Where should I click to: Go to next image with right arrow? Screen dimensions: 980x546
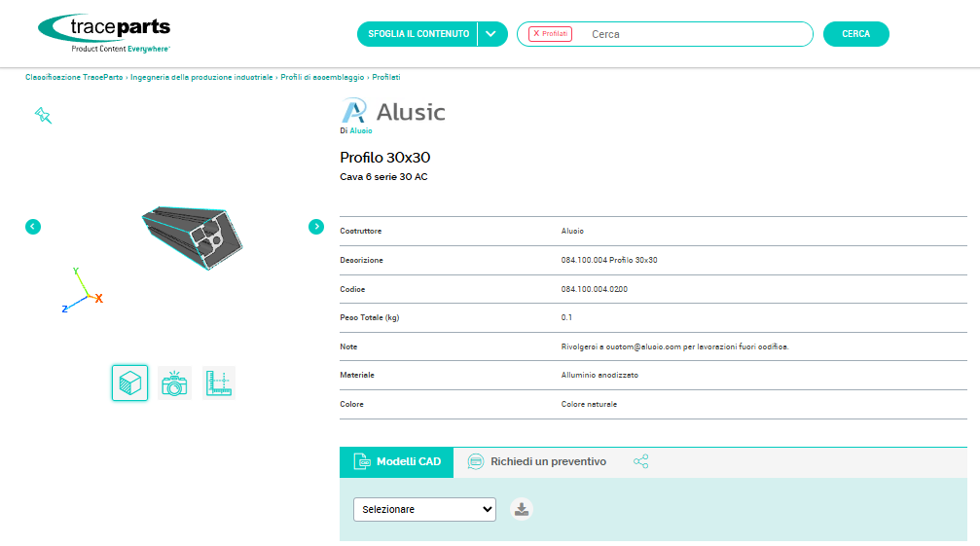[316, 227]
